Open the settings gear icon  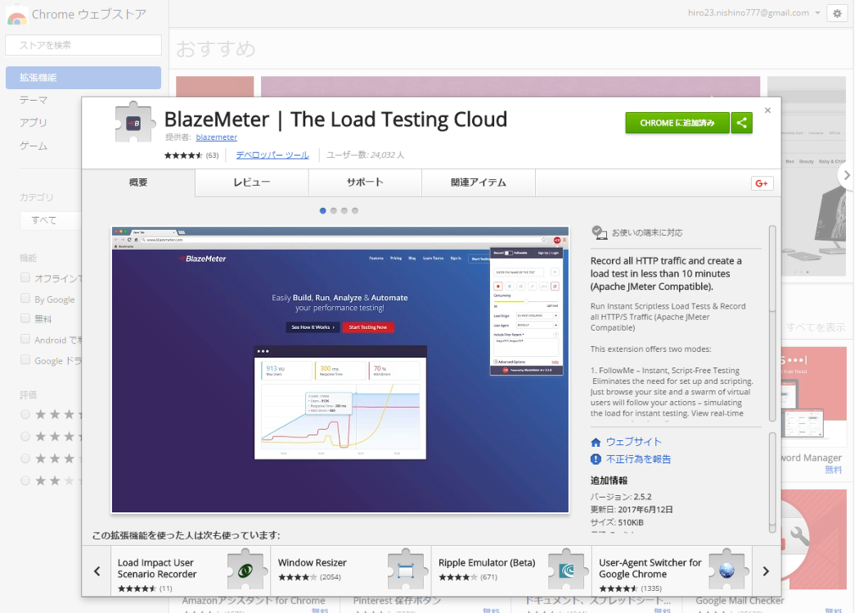click(x=837, y=14)
